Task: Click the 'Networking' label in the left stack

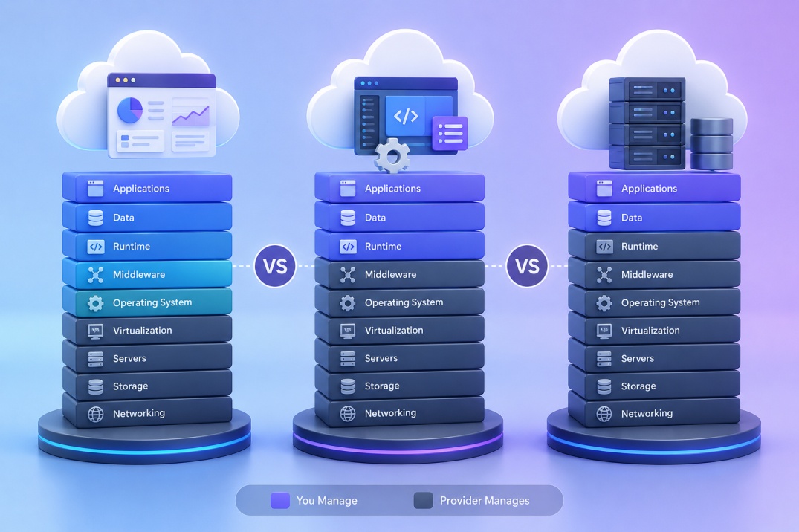Action: pyautogui.click(x=138, y=414)
